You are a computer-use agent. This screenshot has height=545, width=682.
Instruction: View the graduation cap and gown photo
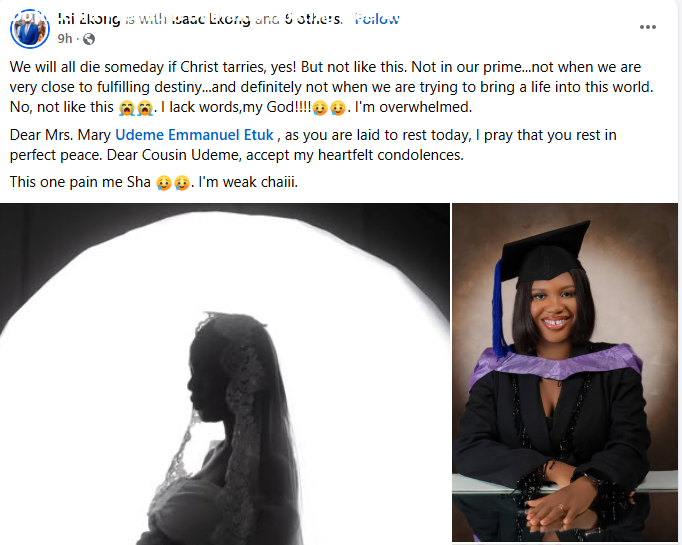point(565,372)
